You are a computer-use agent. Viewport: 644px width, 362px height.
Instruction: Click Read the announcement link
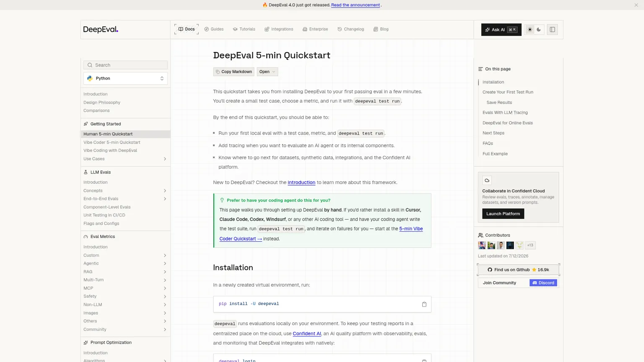pyautogui.click(x=356, y=5)
